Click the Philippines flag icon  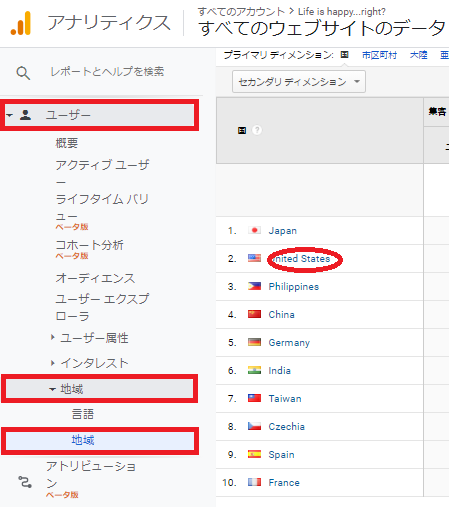pos(254,286)
